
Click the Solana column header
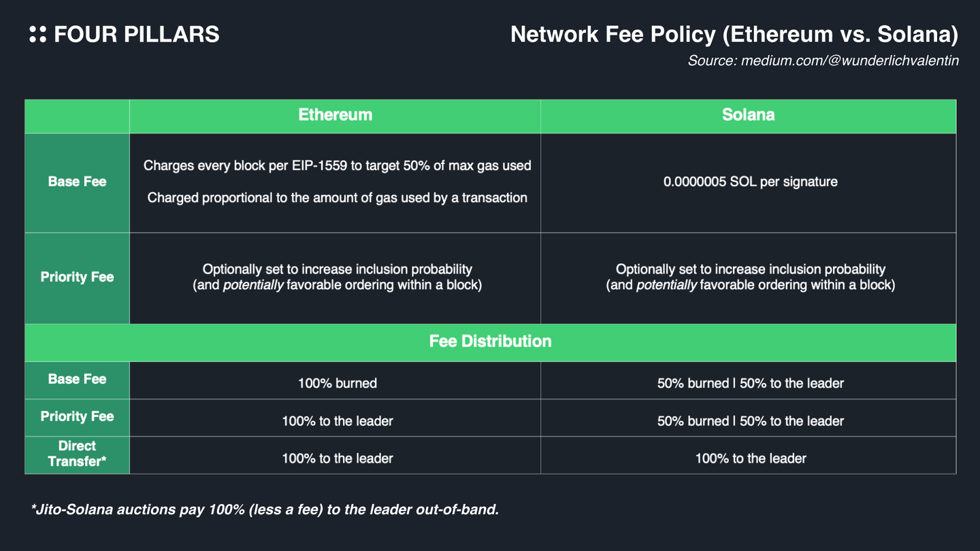click(x=748, y=115)
